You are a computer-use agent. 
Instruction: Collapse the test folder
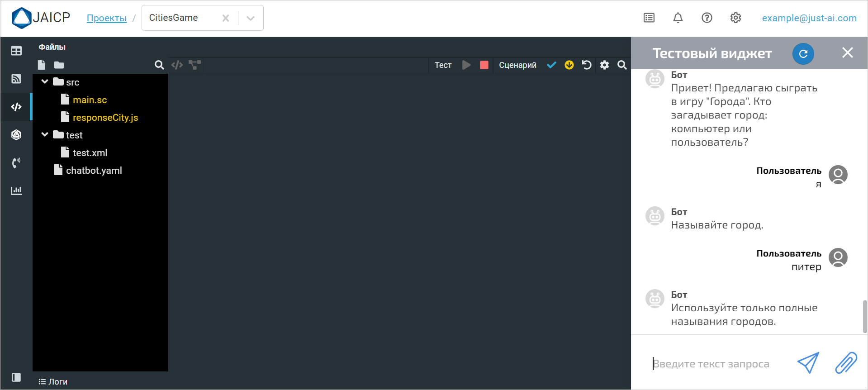(45, 135)
